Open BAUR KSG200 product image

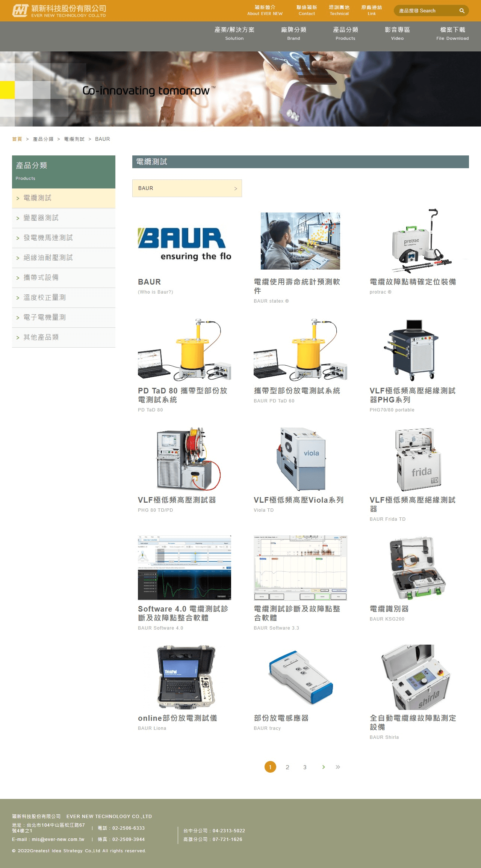click(417, 568)
